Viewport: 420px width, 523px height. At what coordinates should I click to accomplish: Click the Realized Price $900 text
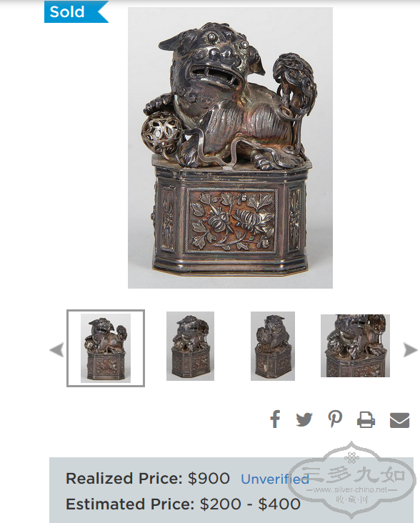148,478
